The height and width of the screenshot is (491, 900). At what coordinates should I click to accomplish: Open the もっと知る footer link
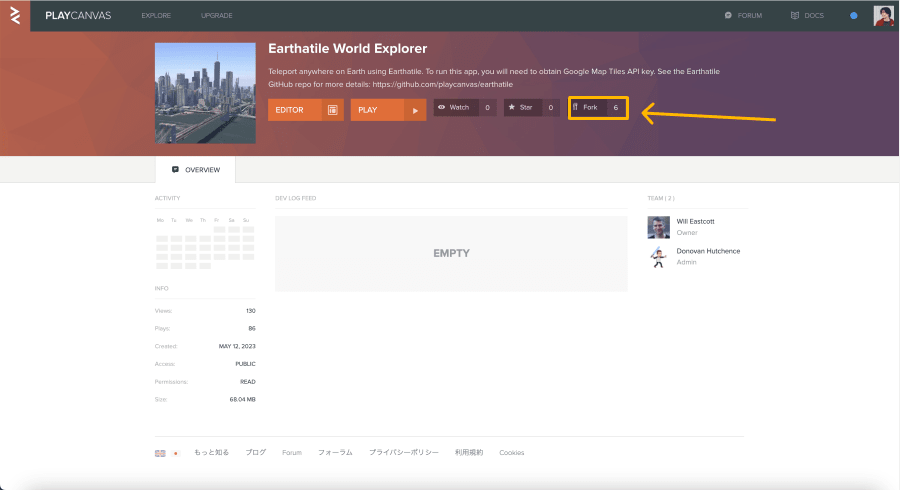(211, 453)
